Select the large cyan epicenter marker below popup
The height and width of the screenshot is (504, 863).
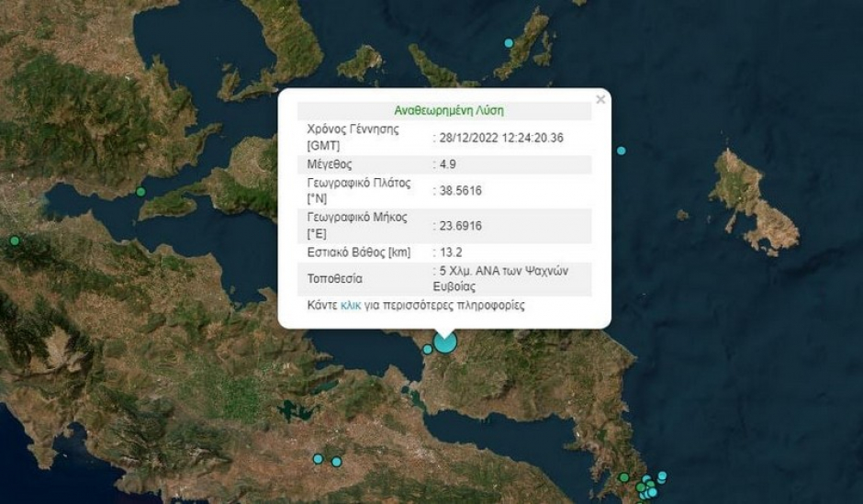pos(445,342)
